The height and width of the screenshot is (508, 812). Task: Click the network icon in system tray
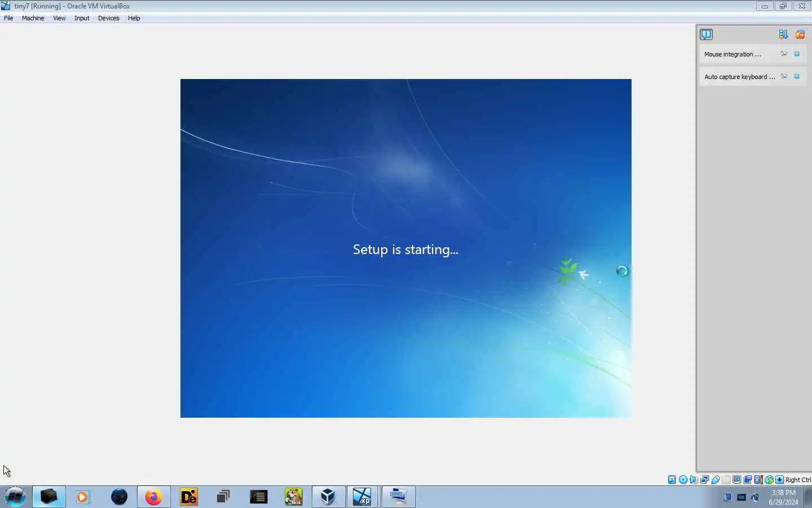click(x=742, y=497)
